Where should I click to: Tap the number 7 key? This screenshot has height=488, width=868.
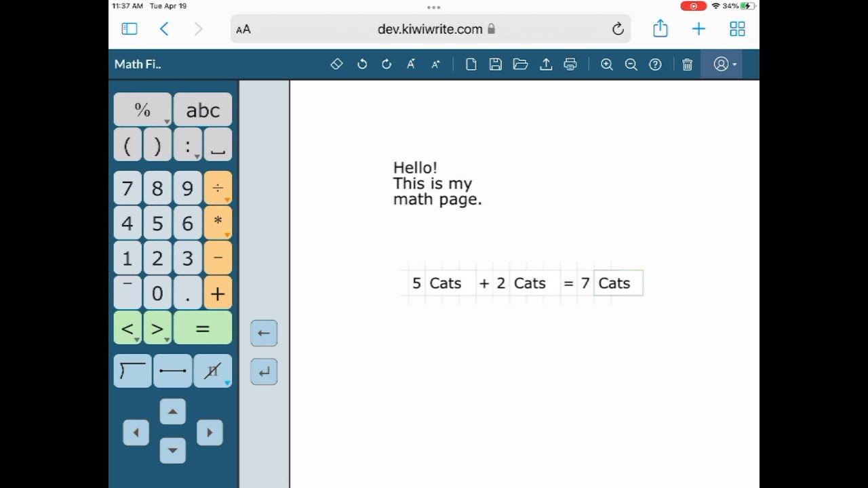coord(127,188)
